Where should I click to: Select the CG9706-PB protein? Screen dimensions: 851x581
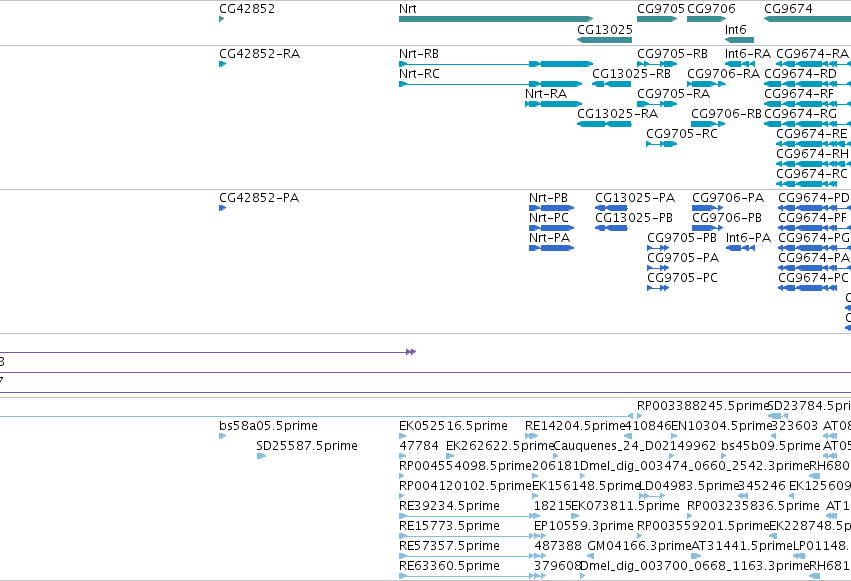tap(707, 228)
